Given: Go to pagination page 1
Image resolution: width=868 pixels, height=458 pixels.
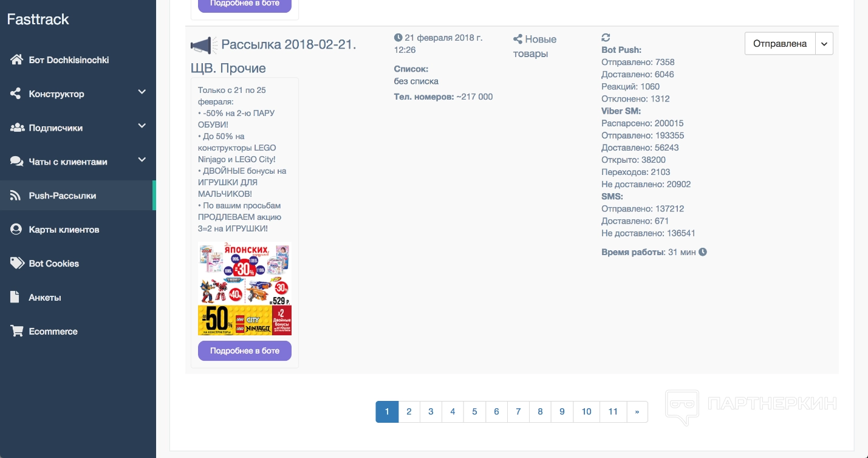Looking at the screenshot, I should (387, 412).
